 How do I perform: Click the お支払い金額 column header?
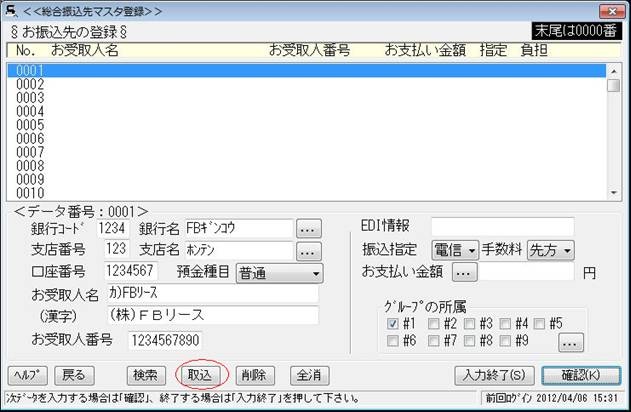tap(425, 50)
